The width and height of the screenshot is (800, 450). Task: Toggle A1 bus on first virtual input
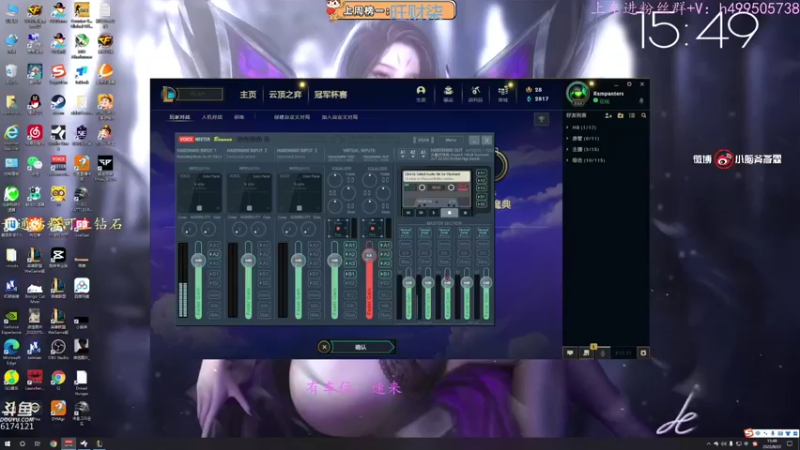click(350, 245)
